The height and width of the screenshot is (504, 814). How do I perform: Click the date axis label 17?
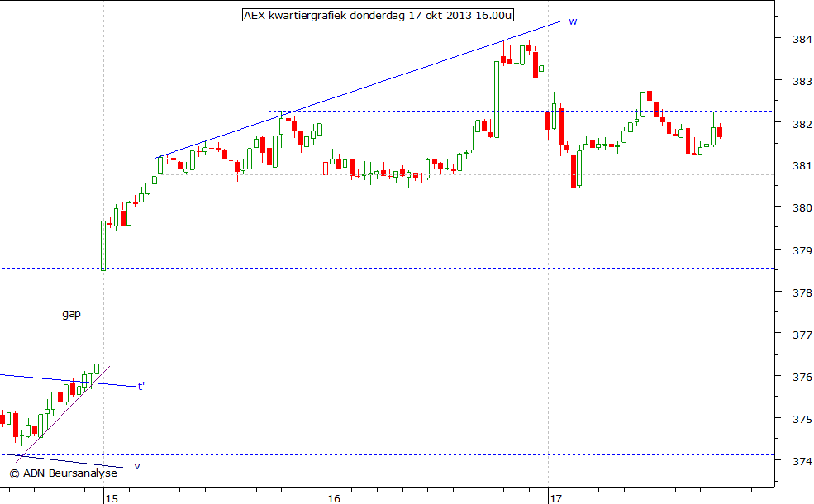click(556, 499)
